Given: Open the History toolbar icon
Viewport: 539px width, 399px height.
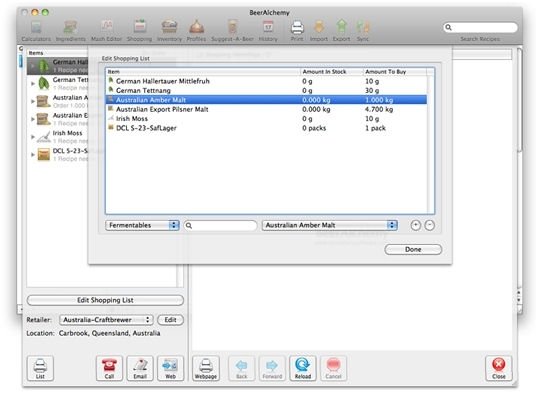Looking at the screenshot, I should [x=268, y=31].
